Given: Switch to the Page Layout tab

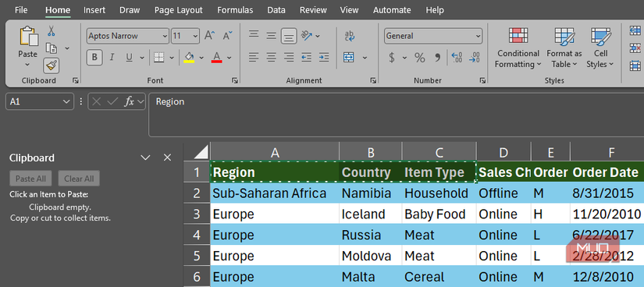Looking at the screenshot, I should point(178,10).
